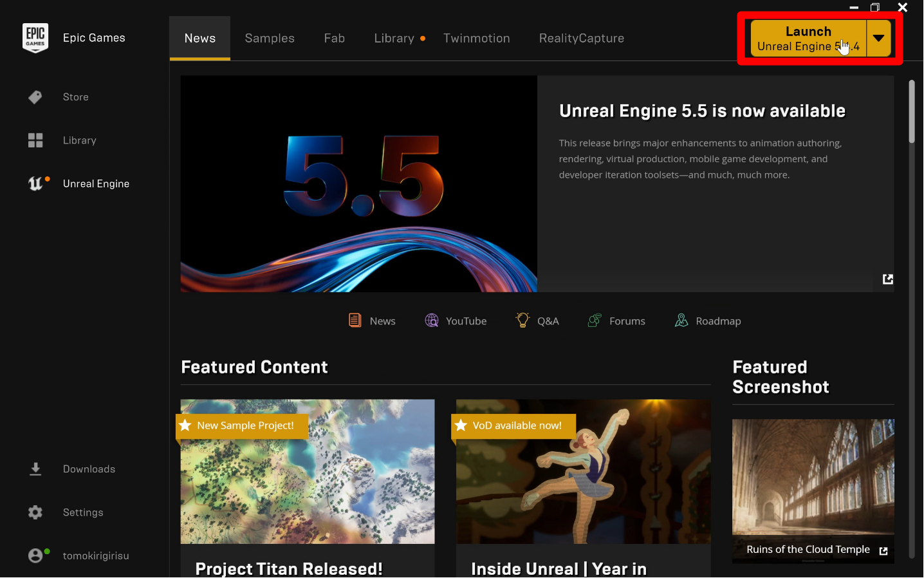Click the 'Featured Screenshot' heading
The image size is (924, 578).
click(781, 377)
